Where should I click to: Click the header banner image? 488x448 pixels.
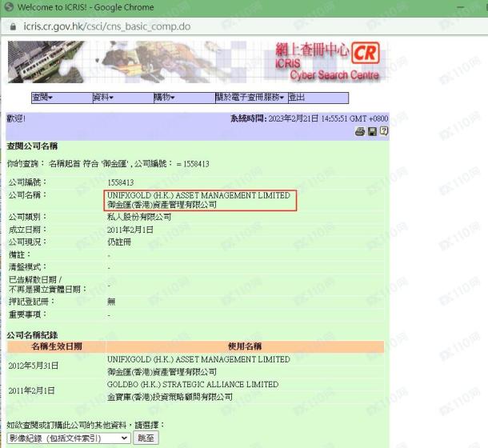click(x=198, y=62)
